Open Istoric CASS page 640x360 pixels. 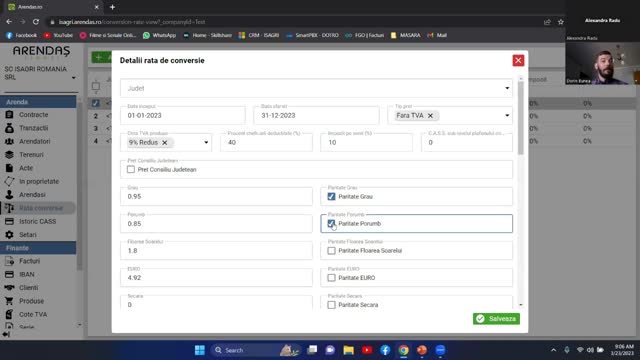click(x=38, y=221)
